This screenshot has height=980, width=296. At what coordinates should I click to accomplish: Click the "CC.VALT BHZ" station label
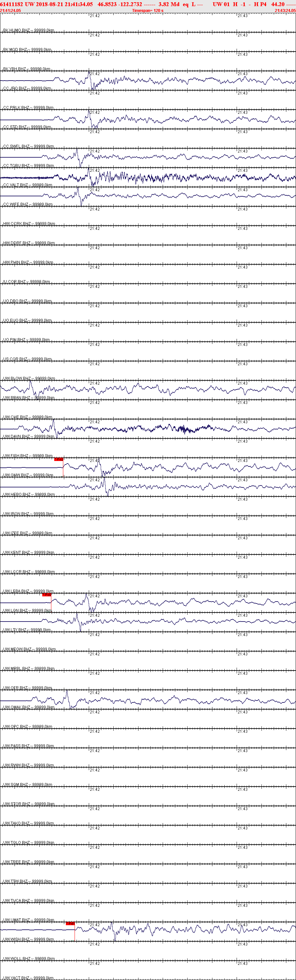tap(15, 185)
